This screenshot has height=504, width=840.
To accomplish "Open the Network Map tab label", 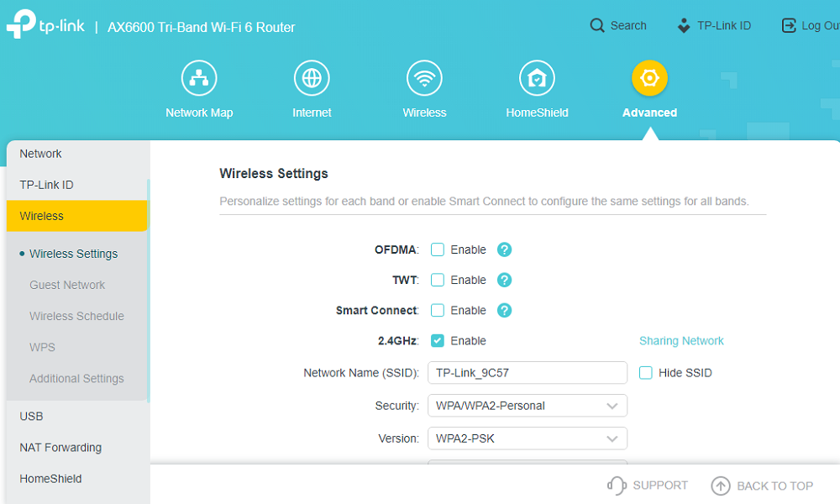I will click(199, 113).
